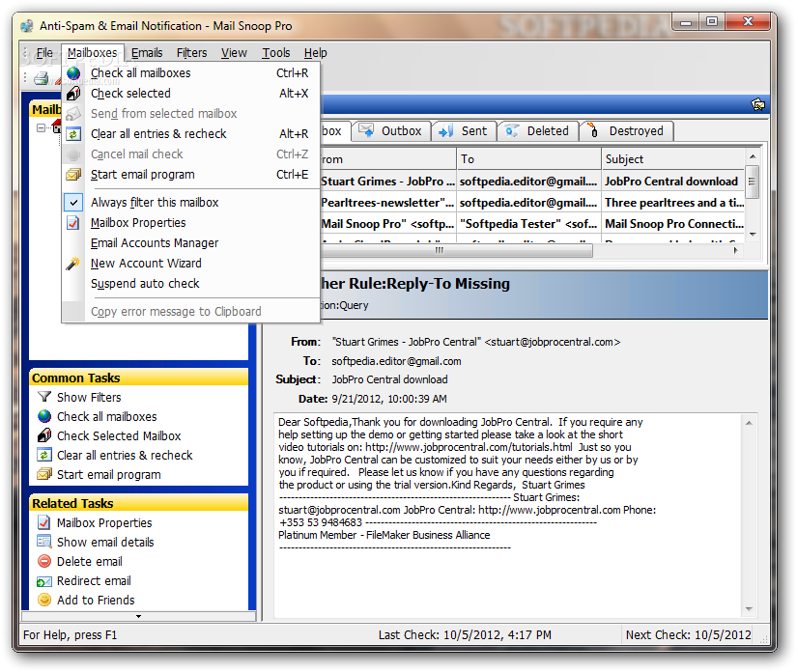Click the printer icon in the toolbar
The image size is (797, 672).
tap(42, 78)
